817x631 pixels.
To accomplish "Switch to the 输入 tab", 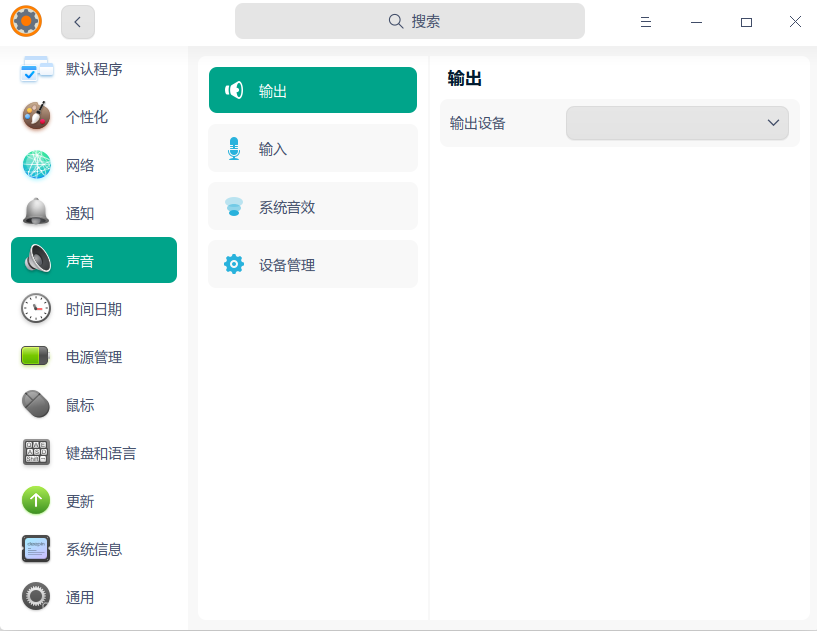I will [x=313, y=149].
